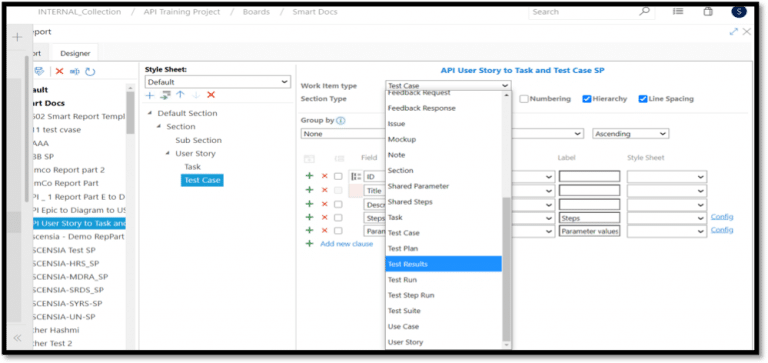Pick Feedback Response option
This screenshot has height=363, width=768.
point(422,108)
